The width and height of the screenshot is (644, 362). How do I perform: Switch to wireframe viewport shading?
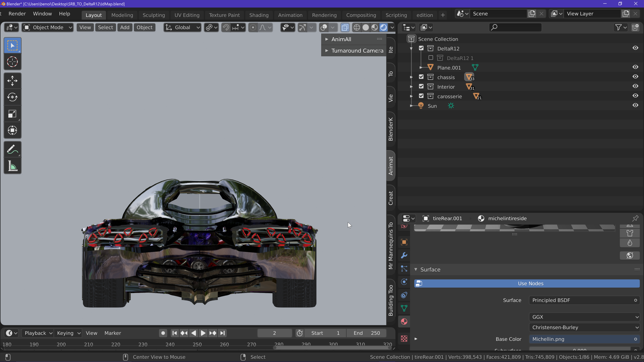[x=357, y=27]
